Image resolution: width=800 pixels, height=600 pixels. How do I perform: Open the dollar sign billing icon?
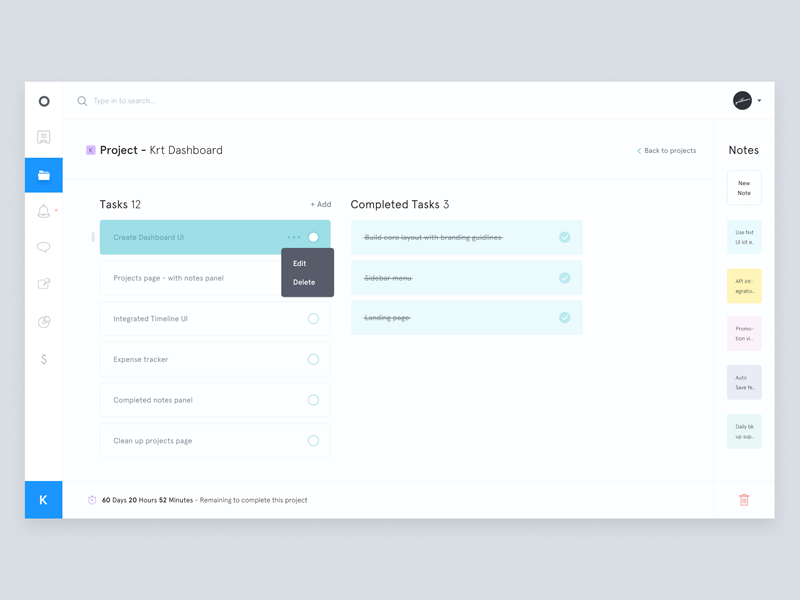point(43,359)
